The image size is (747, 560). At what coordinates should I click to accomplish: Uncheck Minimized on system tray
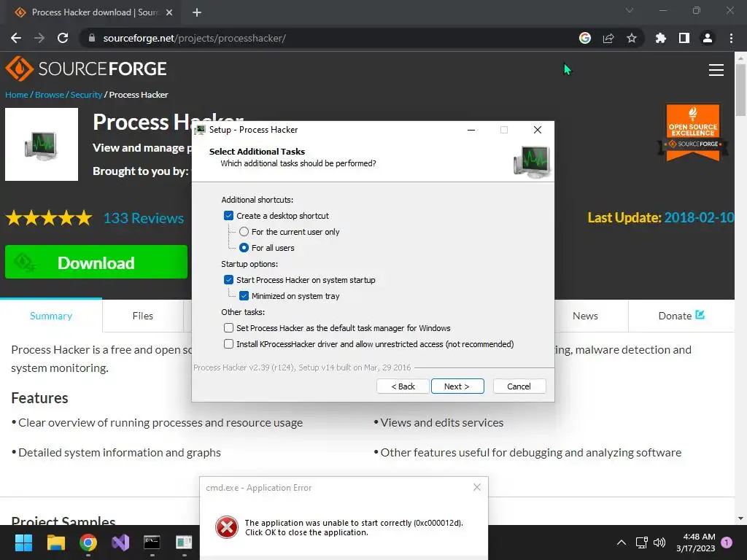coord(244,296)
